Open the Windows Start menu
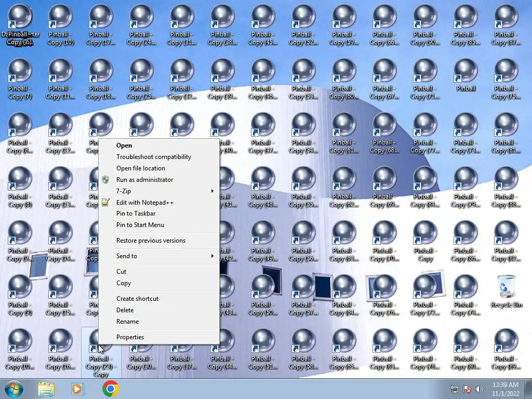This screenshot has width=532, height=399. point(14,389)
